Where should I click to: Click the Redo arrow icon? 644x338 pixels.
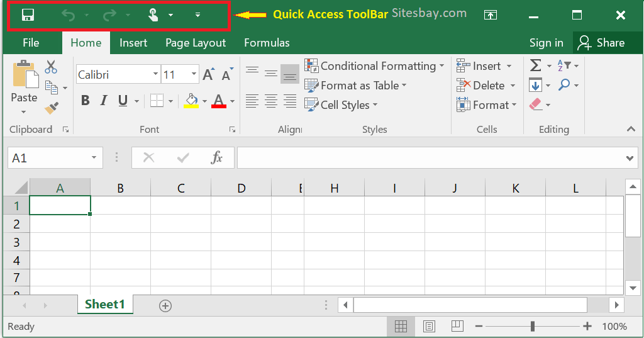coord(109,15)
